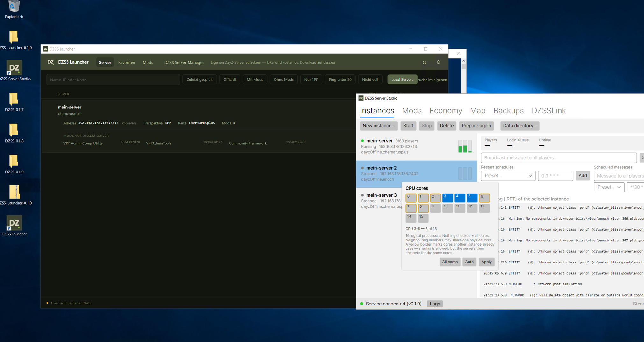
Task: Apply the CPU cores selection
Action: click(x=486, y=262)
